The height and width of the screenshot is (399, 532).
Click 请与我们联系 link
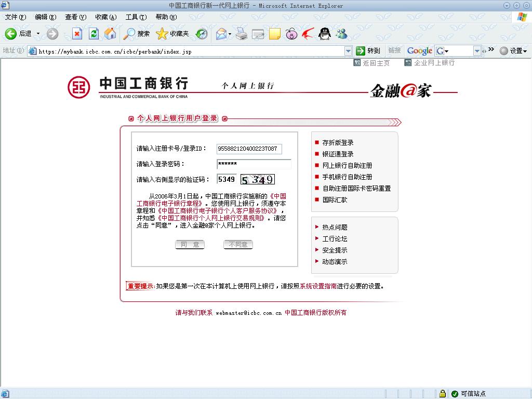click(194, 313)
